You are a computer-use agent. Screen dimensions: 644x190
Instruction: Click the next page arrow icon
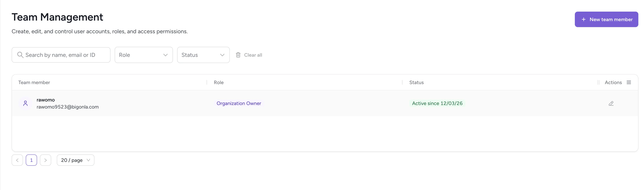coord(46,160)
